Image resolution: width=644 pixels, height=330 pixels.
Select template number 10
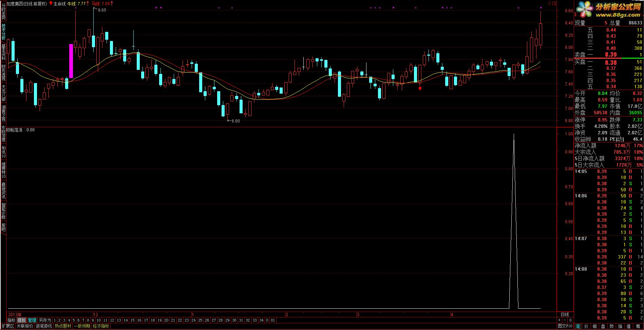[x=98, y=320]
